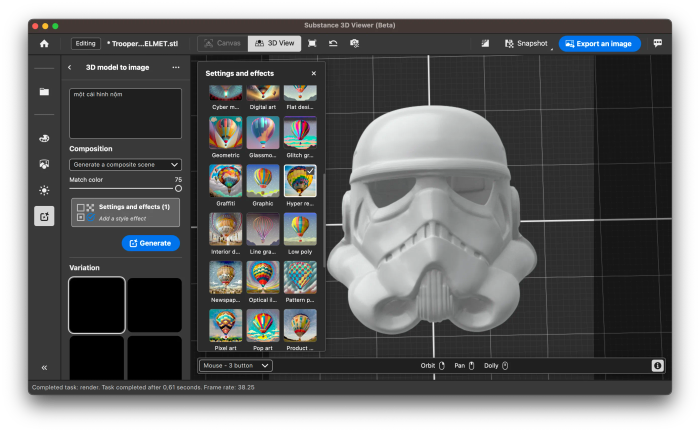Open the lighting sun icon in sidebar

[44, 191]
